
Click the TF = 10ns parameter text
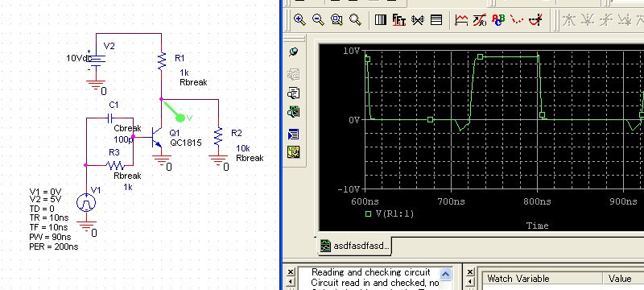click(48, 227)
